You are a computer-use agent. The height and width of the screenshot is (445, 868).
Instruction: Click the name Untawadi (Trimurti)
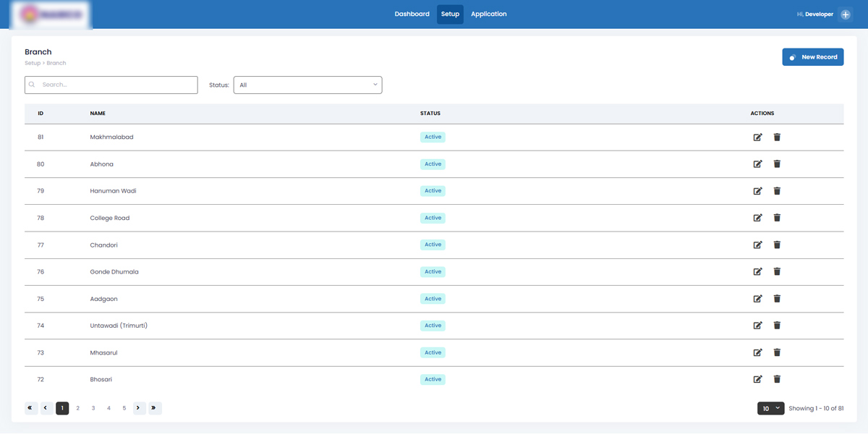point(119,326)
